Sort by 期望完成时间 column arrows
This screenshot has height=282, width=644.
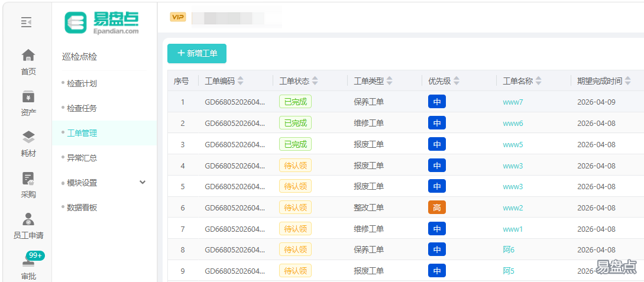627,81
